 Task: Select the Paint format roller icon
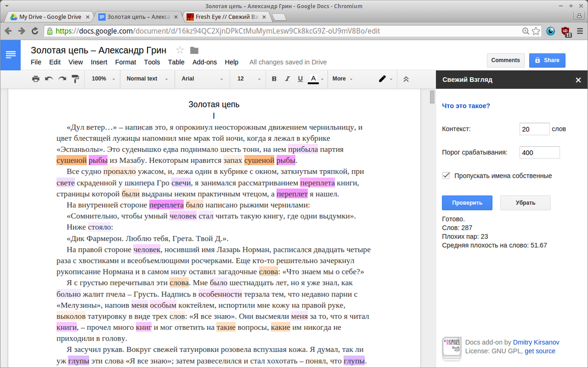[x=75, y=79]
